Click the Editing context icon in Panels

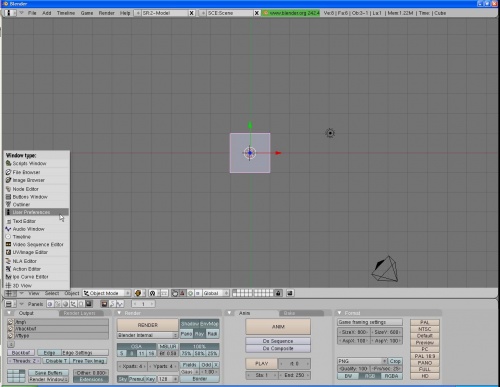(x=81, y=304)
